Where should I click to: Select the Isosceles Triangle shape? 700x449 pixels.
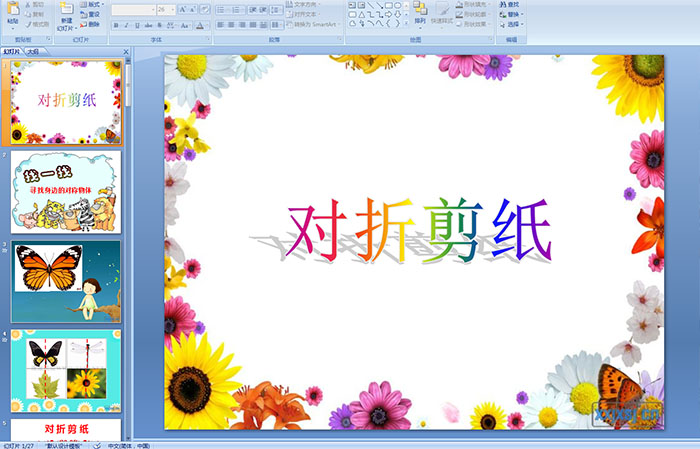point(361,14)
